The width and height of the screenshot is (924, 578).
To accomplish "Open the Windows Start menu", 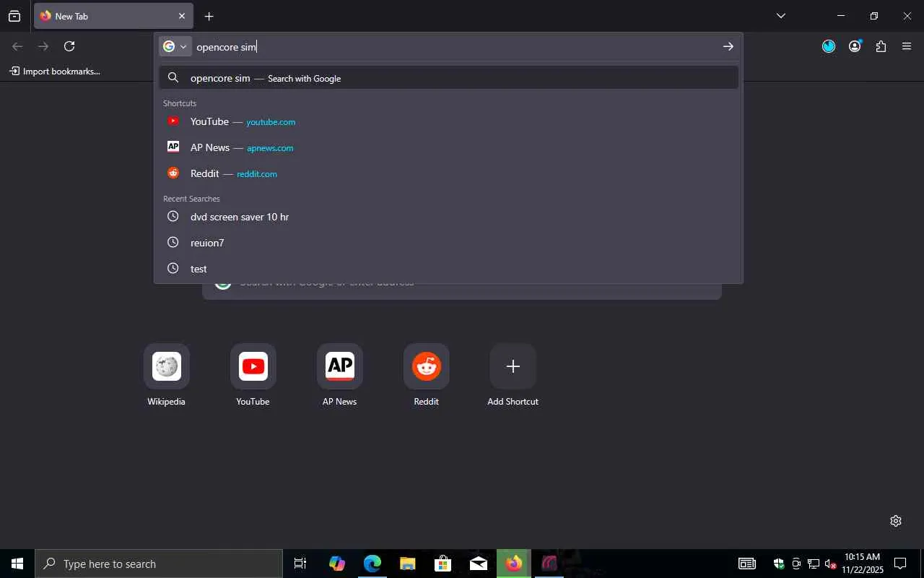I will (x=17, y=564).
